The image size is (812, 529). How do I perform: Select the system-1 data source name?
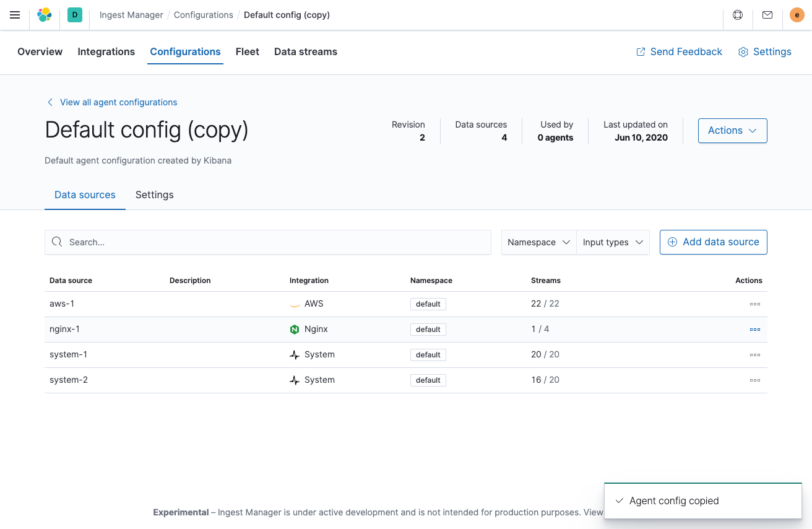pyautogui.click(x=68, y=354)
